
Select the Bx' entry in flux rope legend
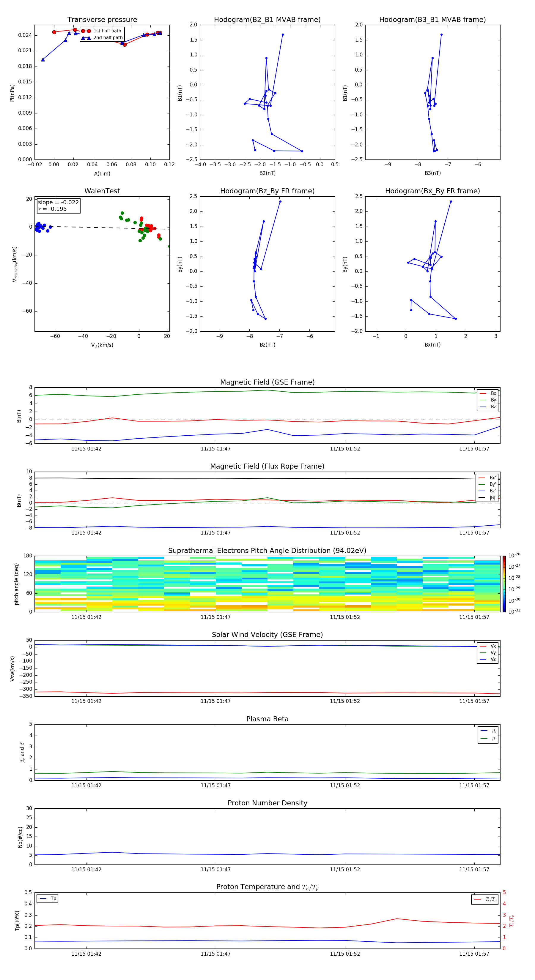(x=487, y=478)
